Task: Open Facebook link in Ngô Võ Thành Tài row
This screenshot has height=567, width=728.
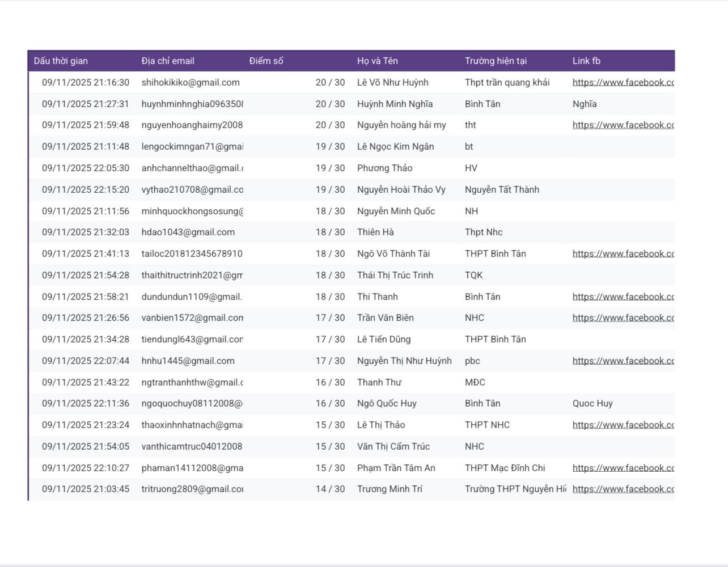Action: [x=623, y=253]
